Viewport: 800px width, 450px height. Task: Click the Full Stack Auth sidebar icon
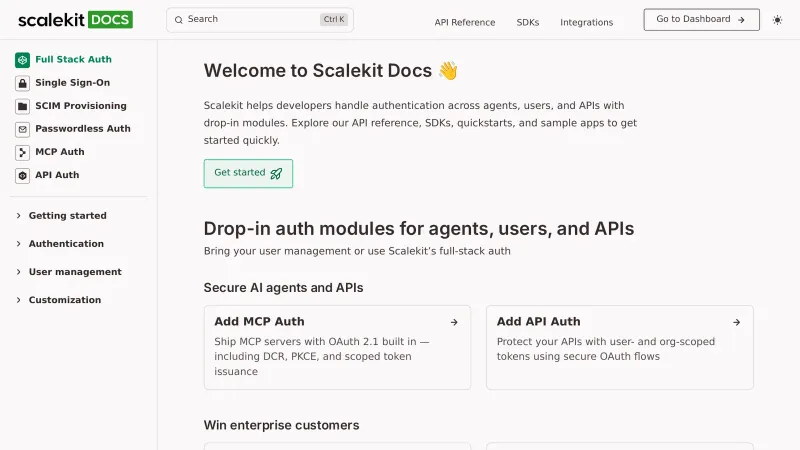(x=22, y=60)
